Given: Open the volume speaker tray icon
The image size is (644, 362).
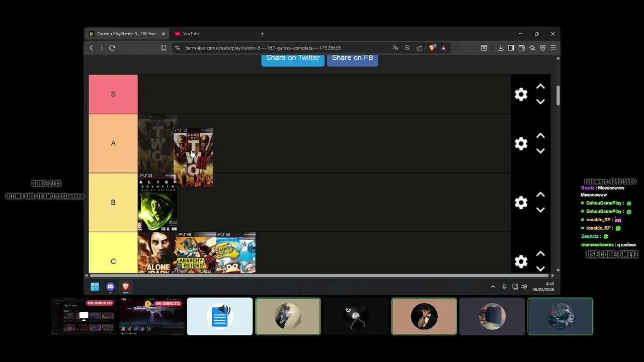Looking at the screenshot, I should [524, 287].
